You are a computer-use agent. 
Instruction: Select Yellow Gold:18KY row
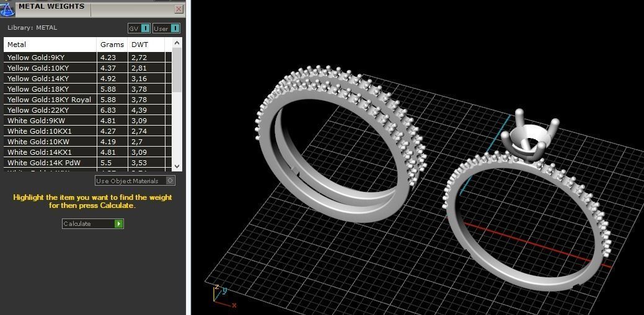(x=87, y=89)
